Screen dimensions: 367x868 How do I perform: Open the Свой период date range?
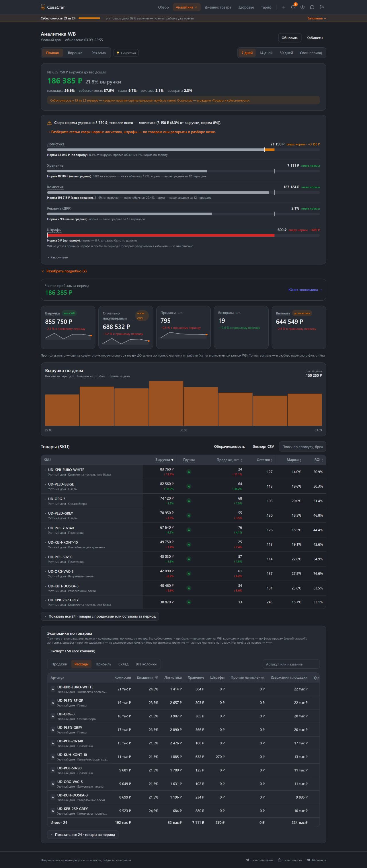point(311,53)
